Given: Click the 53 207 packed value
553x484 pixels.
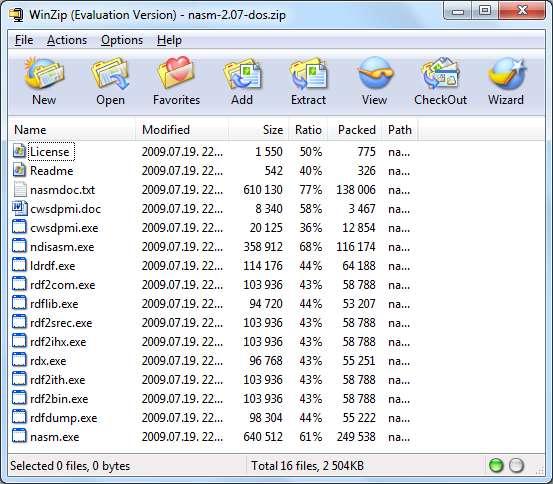Looking at the screenshot, I should point(359,304).
